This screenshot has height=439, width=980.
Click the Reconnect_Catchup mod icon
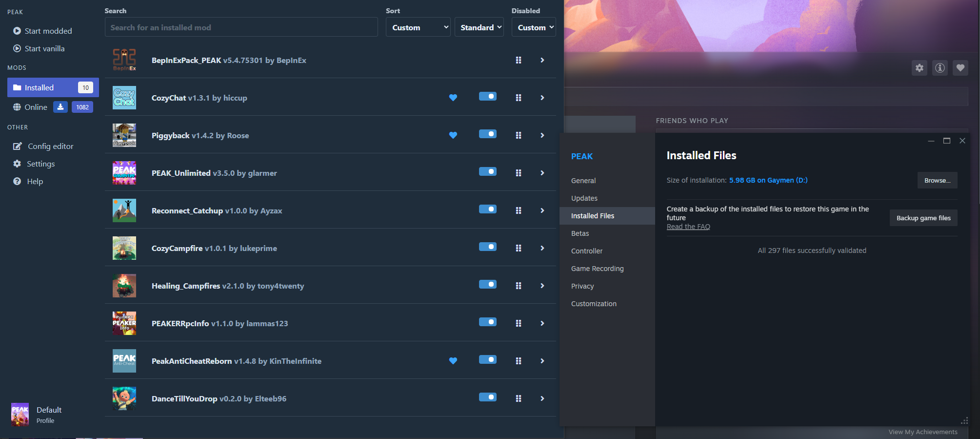124,210
